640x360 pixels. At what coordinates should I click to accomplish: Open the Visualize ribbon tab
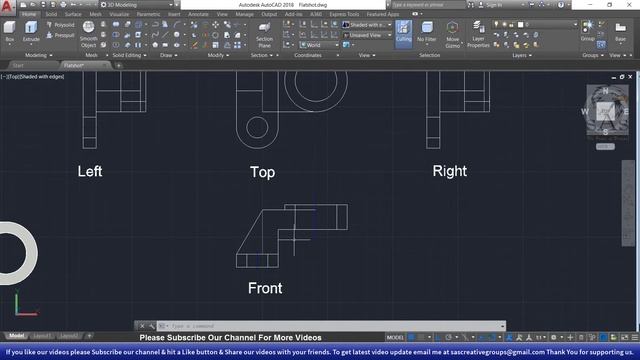tap(119, 14)
